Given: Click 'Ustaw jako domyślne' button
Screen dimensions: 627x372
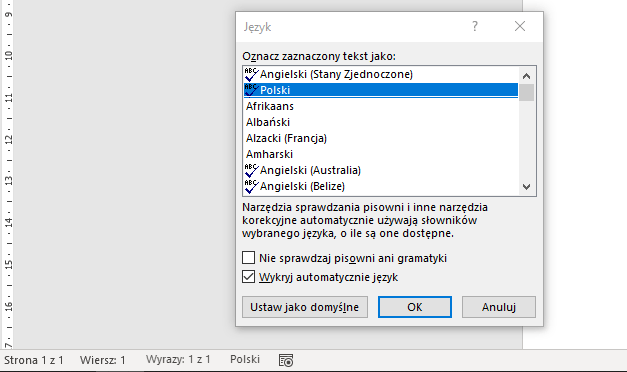Looking at the screenshot, I should pyautogui.click(x=305, y=307).
